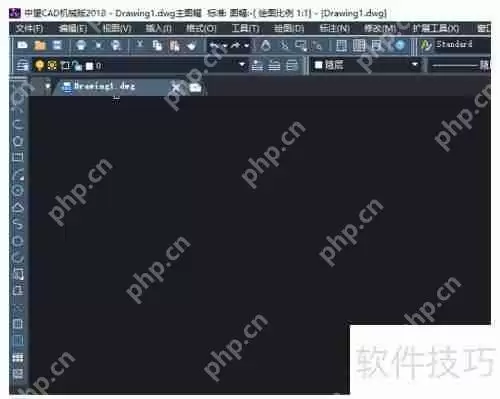Image resolution: width=500 pixels, height=399 pixels.
Task: Save the drawing with the Save icon
Action: point(57,45)
